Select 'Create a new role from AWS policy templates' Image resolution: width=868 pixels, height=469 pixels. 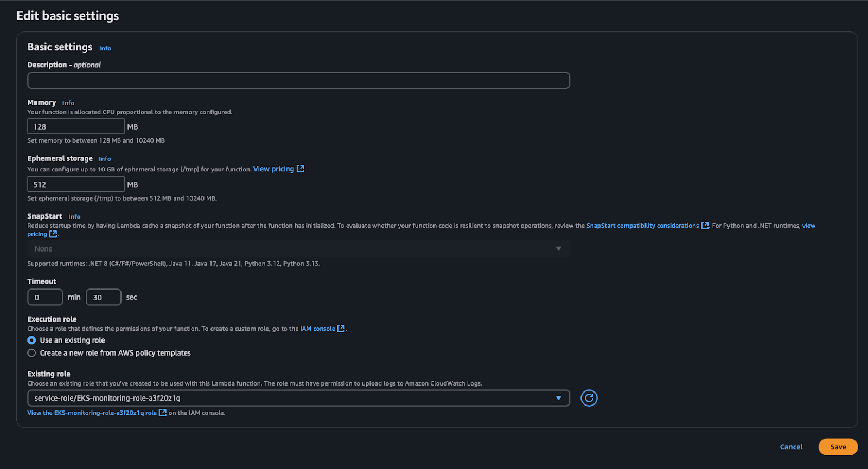click(31, 353)
